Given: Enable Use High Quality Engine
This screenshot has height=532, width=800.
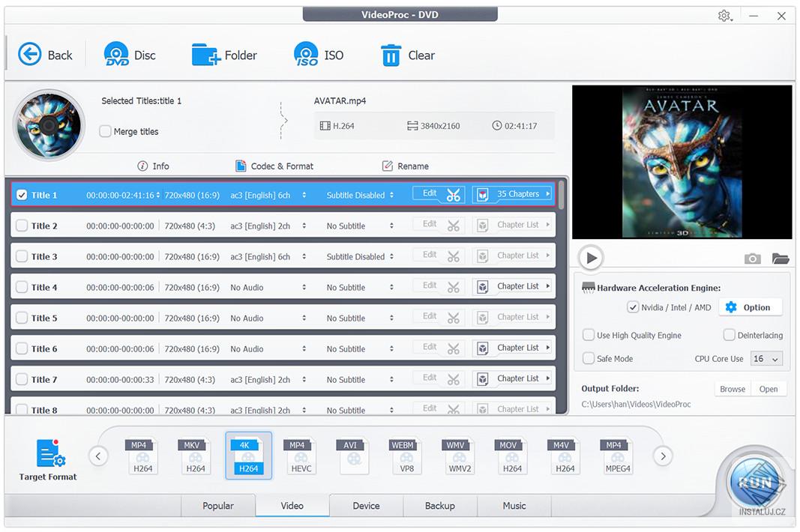Looking at the screenshot, I should click(589, 335).
